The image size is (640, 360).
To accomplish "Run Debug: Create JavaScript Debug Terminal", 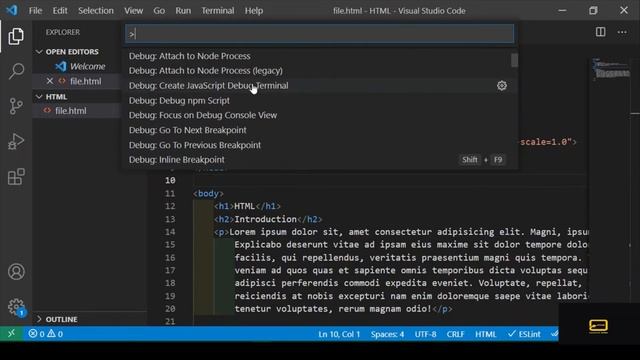I will point(320,86).
